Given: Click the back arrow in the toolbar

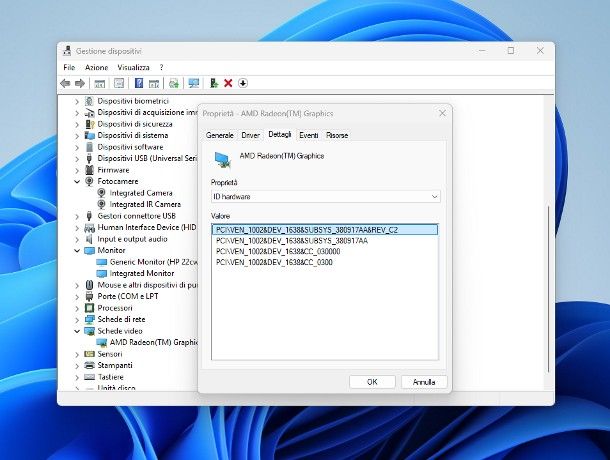Looking at the screenshot, I should [65, 83].
